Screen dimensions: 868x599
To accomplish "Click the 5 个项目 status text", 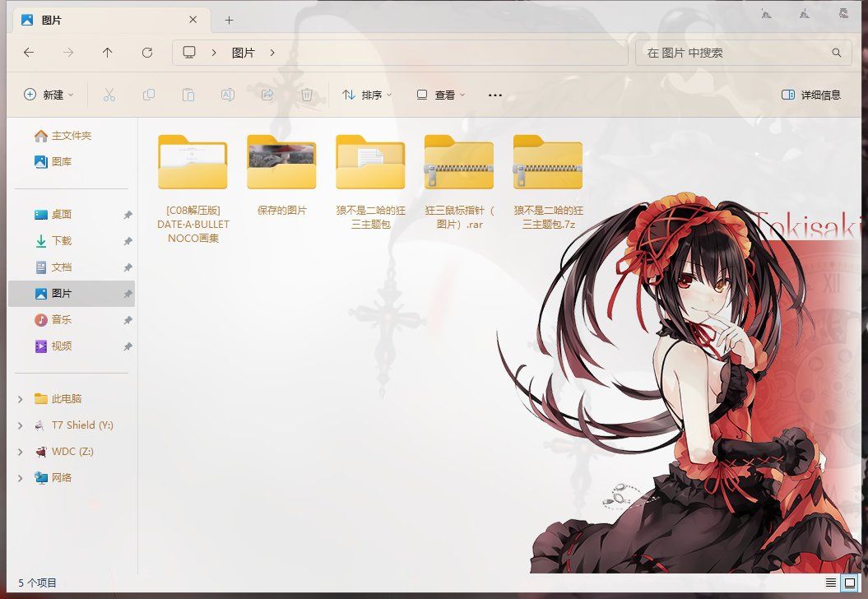I will [37, 583].
